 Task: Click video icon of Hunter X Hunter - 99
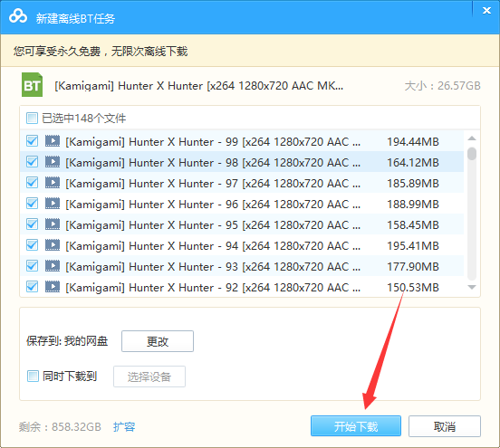point(53,141)
